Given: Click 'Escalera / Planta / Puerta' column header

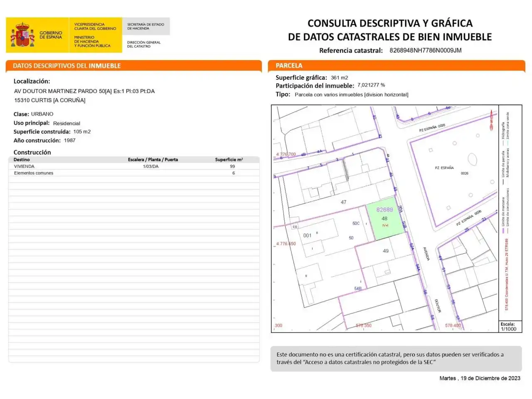Looking at the screenshot, I should [x=153, y=160].
